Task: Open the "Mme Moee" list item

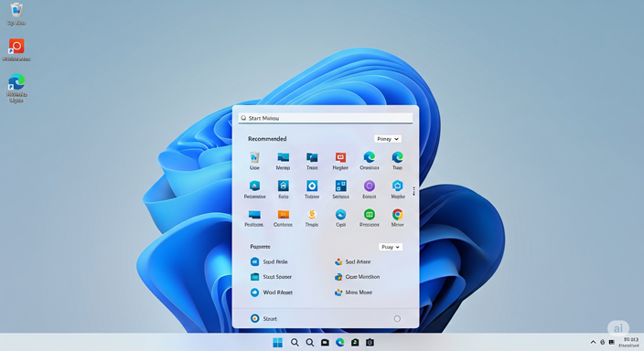Action: click(x=353, y=292)
